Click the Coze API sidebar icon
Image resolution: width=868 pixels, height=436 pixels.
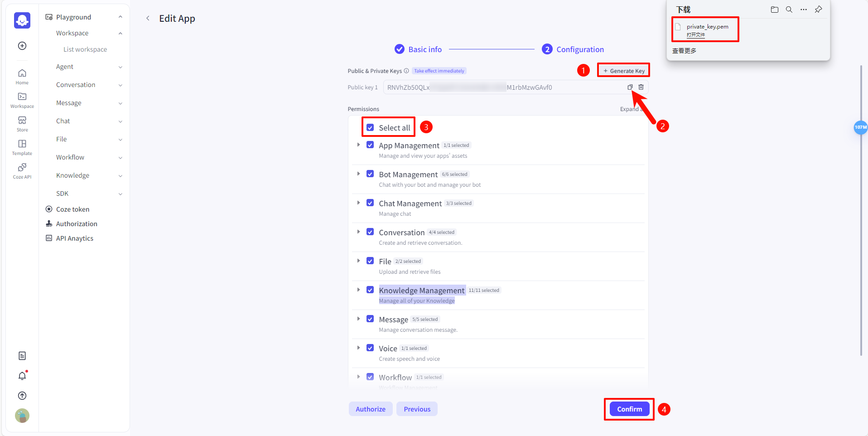pos(22,167)
